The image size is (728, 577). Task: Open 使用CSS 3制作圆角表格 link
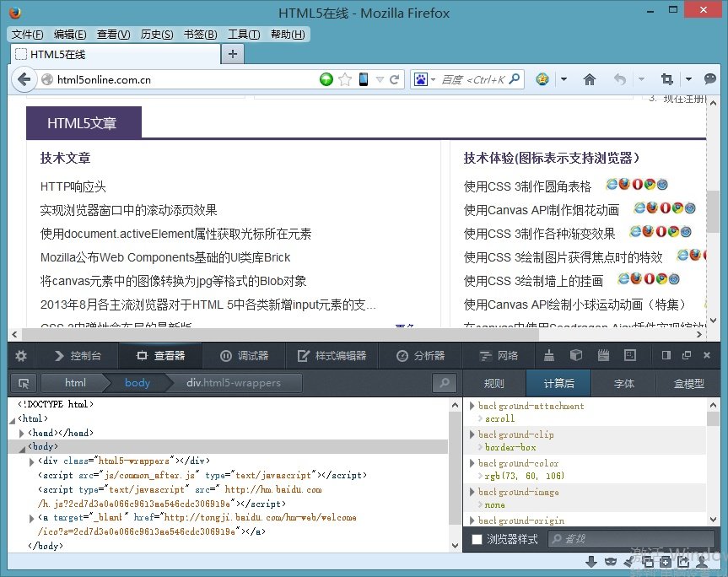[x=527, y=186]
